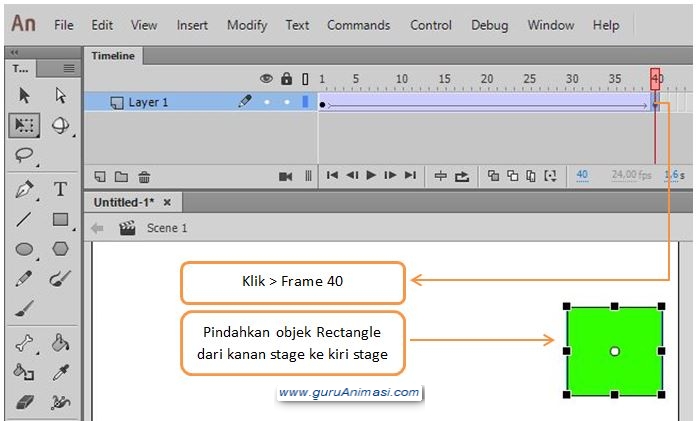Select the PolyStar hexagon tool
The width and height of the screenshot is (698, 421).
61,249
